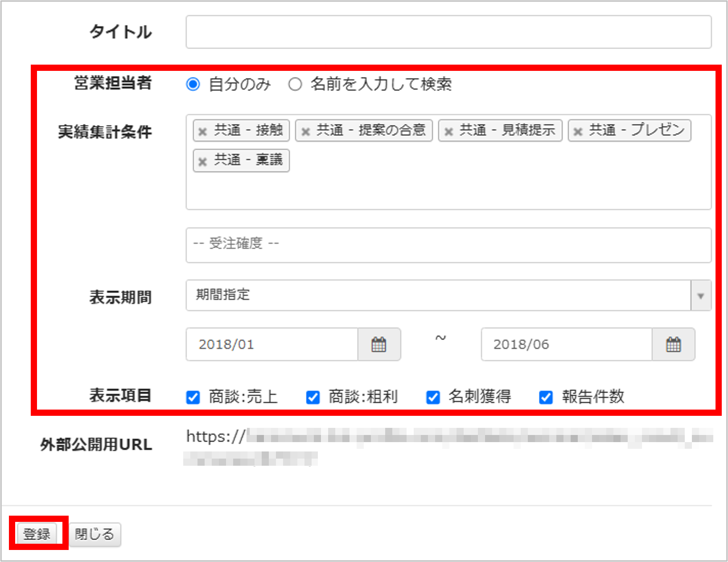Screen dimensions: 728x562
Task: Open calendar for start month 2018/01
Action: click(379, 345)
